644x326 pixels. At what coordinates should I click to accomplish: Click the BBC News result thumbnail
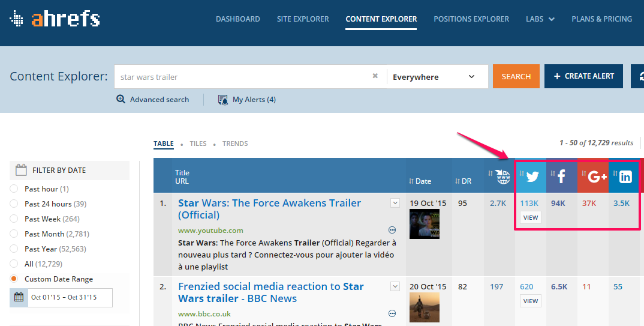[x=425, y=307]
